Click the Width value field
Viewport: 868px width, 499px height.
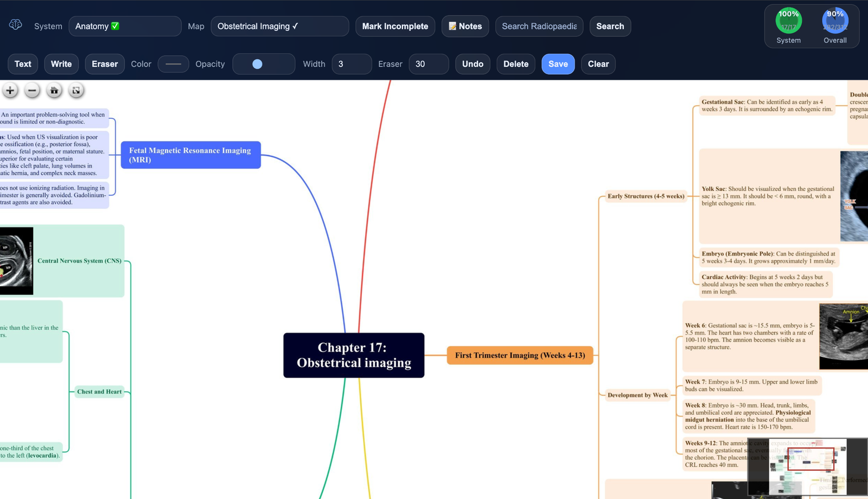(x=352, y=64)
